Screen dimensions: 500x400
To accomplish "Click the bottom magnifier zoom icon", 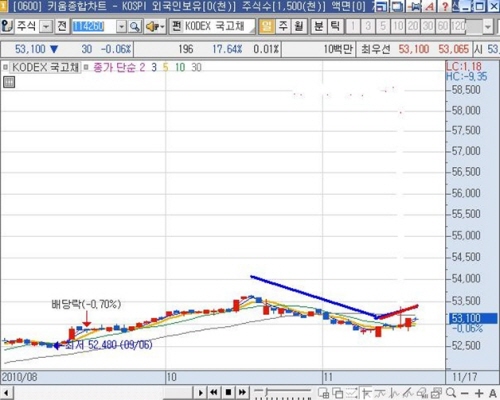I will click(451, 392).
